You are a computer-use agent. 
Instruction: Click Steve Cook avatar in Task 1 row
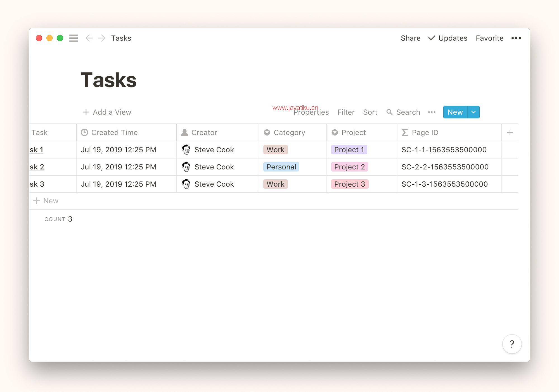[x=186, y=150]
